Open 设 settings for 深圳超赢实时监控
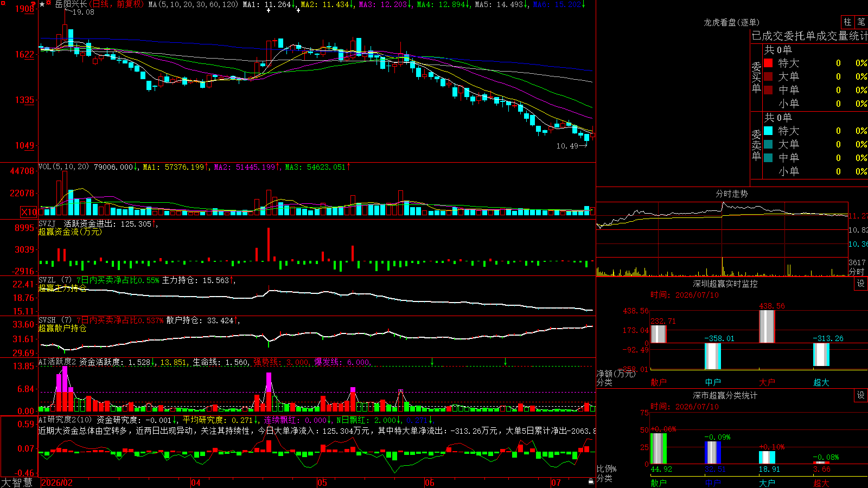This screenshot has width=868, height=488. click(861, 284)
